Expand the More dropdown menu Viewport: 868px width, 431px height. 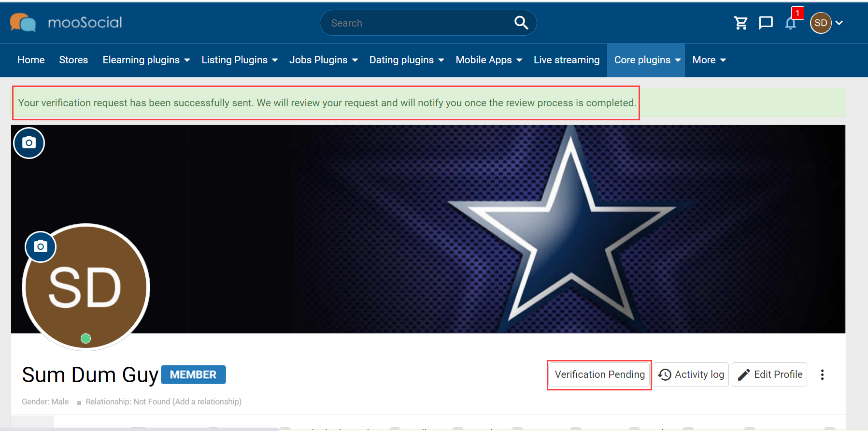pos(709,60)
